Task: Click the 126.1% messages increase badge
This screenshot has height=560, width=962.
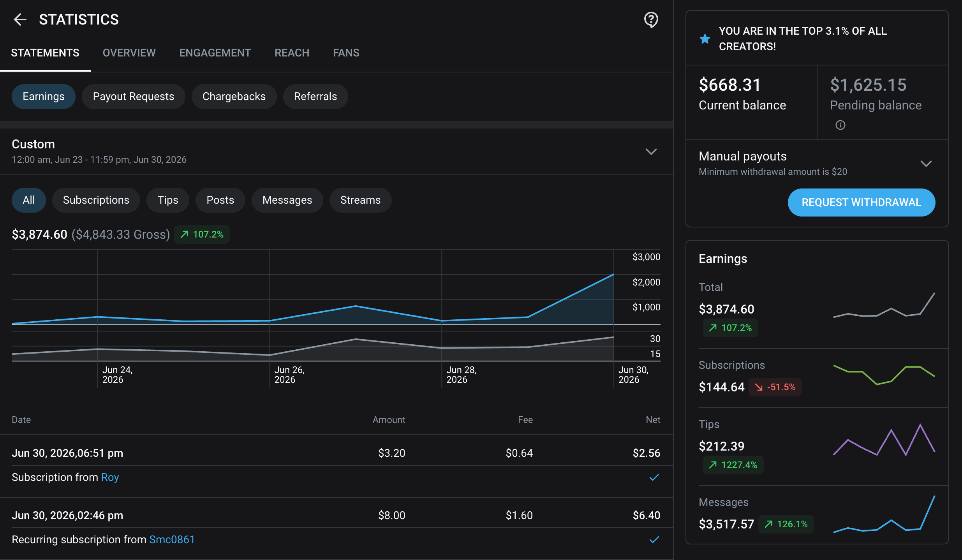Action: click(786, 524)
